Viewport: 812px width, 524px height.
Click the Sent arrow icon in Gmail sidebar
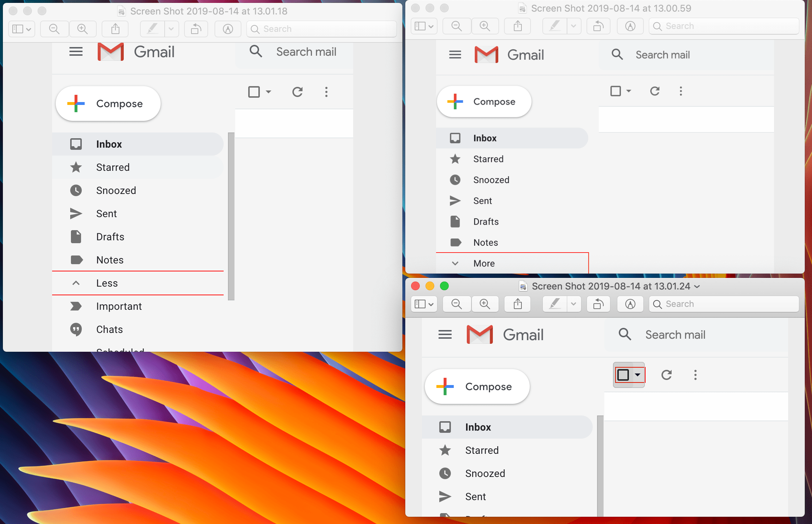click(76, 214)
